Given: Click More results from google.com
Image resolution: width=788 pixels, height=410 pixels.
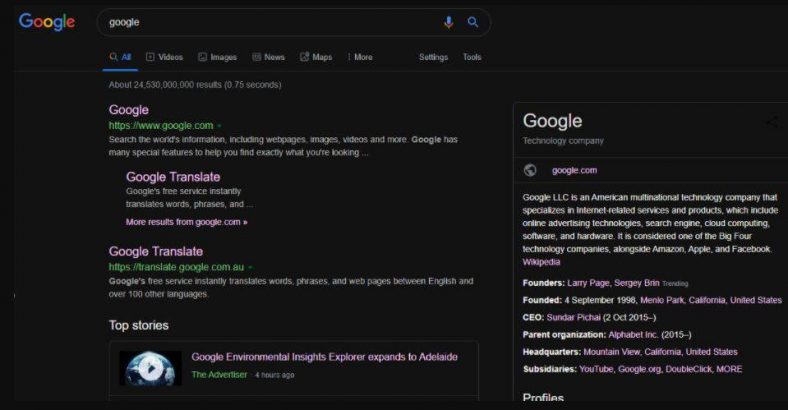Looking at the screenshot, I should point(186,222).
